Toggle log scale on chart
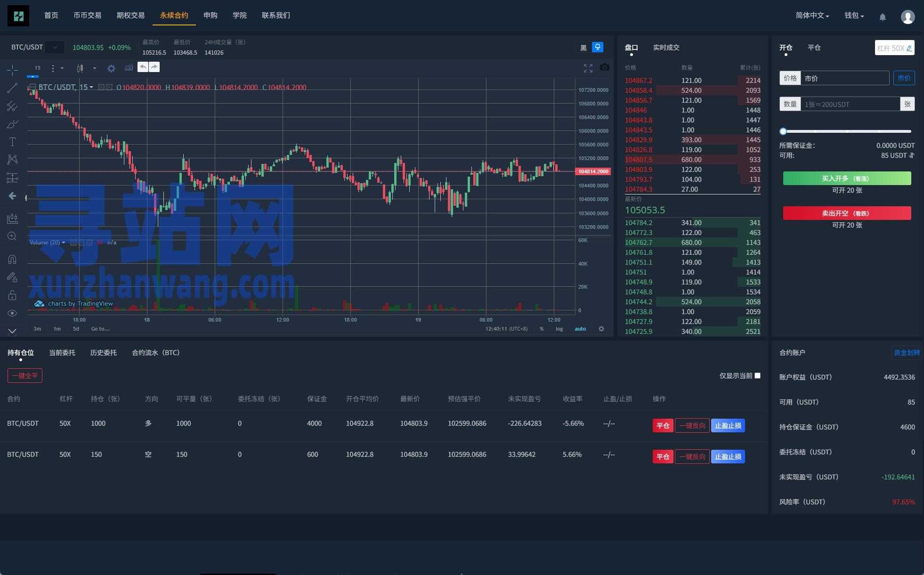Image resolution: width=924 pixels, height=575 pixels. 559,329
